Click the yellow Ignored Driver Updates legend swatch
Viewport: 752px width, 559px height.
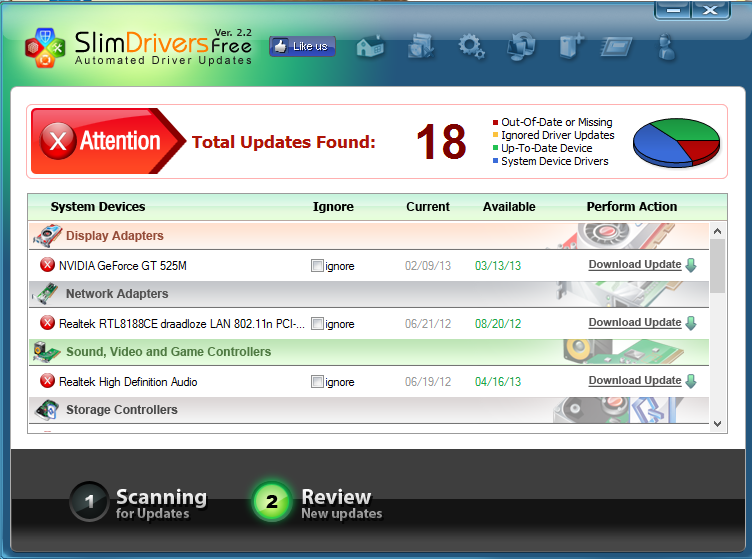(x=495, y=135)
